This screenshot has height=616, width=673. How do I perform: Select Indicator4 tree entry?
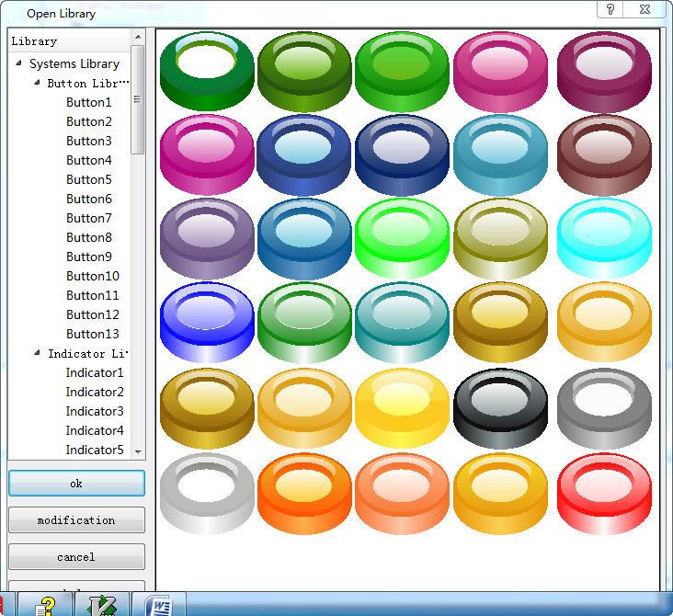coord(95,430)
